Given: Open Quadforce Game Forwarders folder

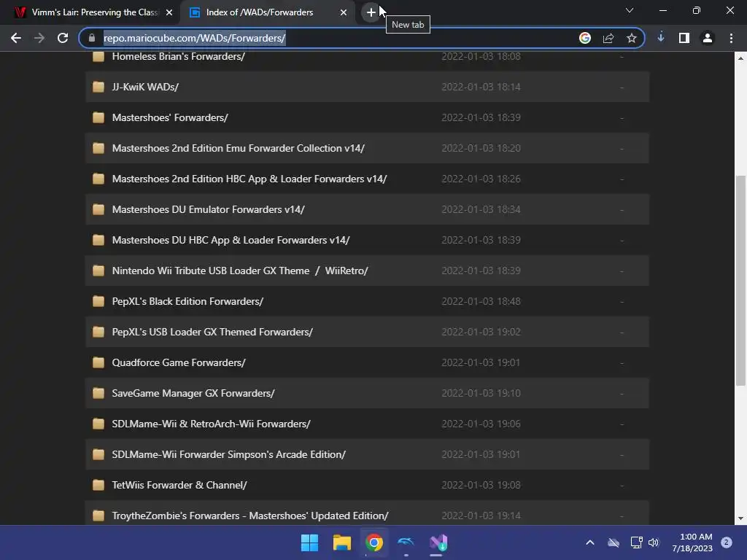Looking at the screenshot, I should [x=179, y=363].
